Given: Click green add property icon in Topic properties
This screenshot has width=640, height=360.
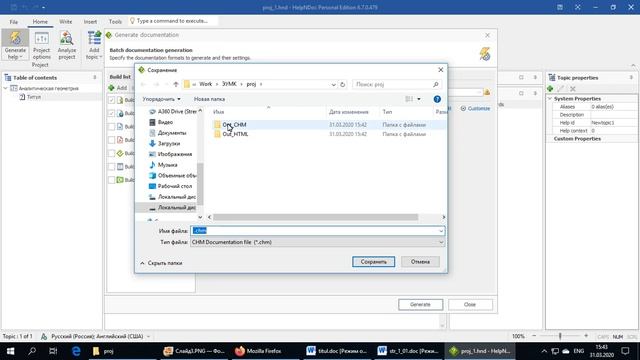Looking at the screenshot, I should pos(550,89).
